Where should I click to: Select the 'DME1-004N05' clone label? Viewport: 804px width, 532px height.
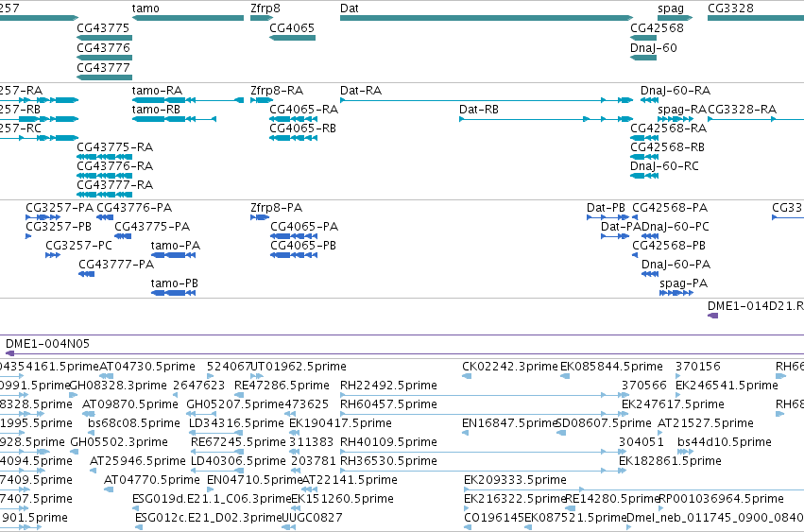click(x=47, y=344)
